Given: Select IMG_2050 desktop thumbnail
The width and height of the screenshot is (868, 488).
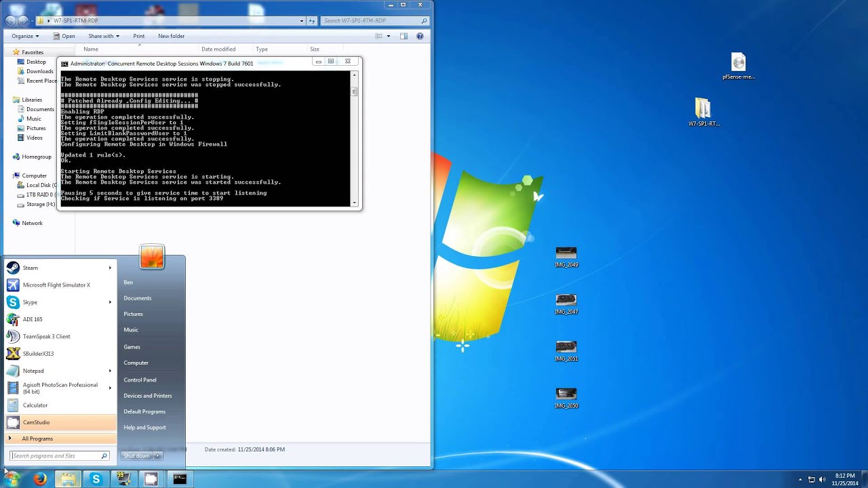Looking at the screenshot, I should 566,397.
